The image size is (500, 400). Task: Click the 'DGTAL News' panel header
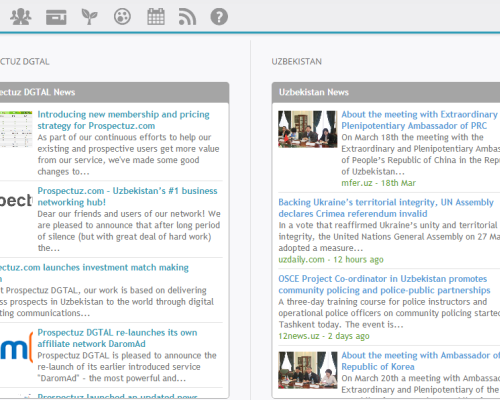click(x=114, y=92)
